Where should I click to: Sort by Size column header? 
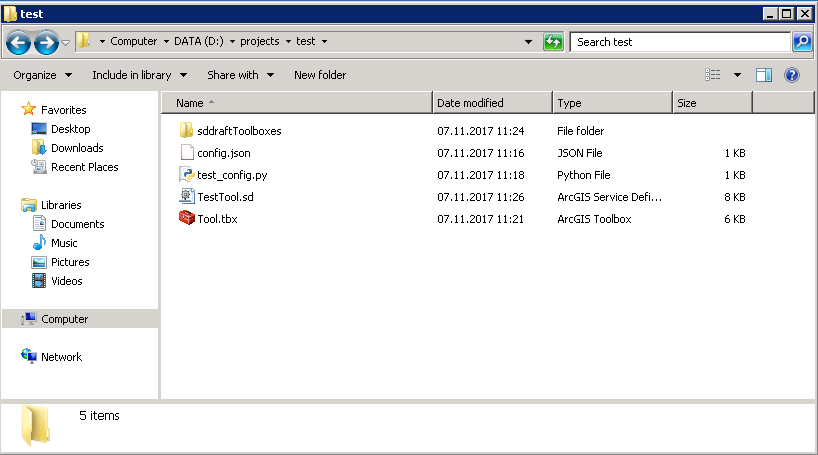pos(713,103)
